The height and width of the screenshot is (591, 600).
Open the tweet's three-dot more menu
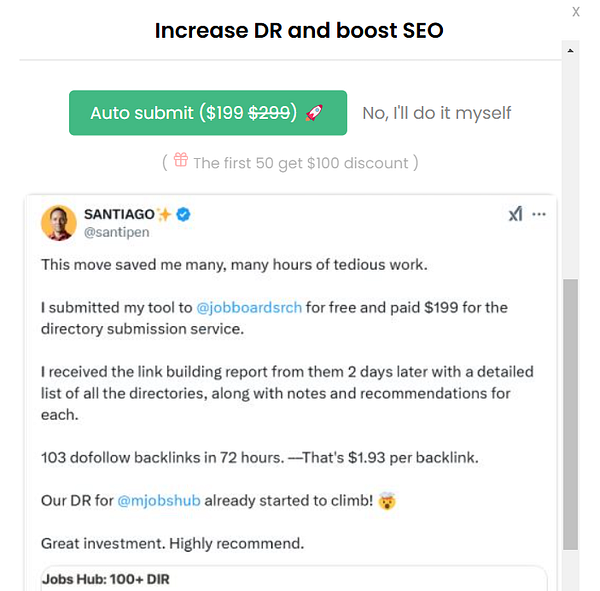539,214
